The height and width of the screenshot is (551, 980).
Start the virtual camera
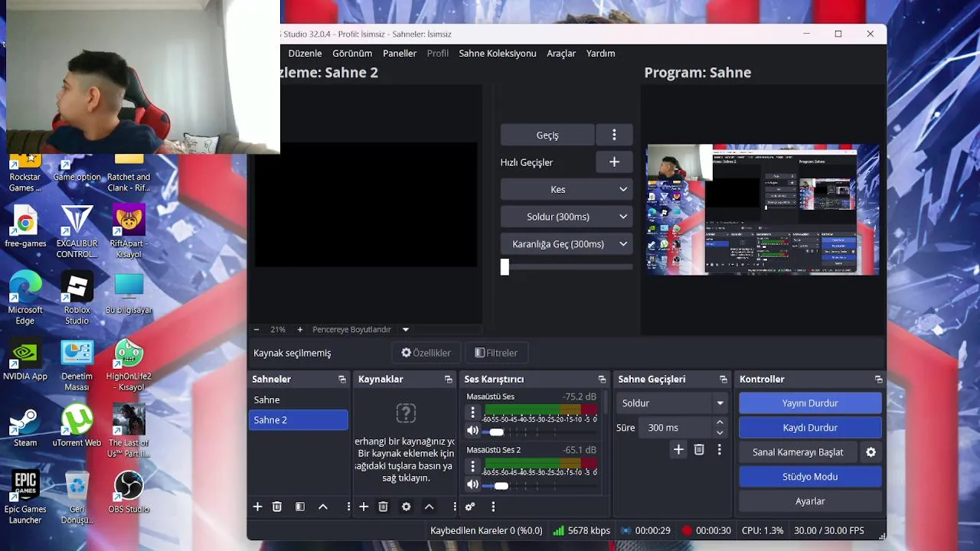[798, 452]
